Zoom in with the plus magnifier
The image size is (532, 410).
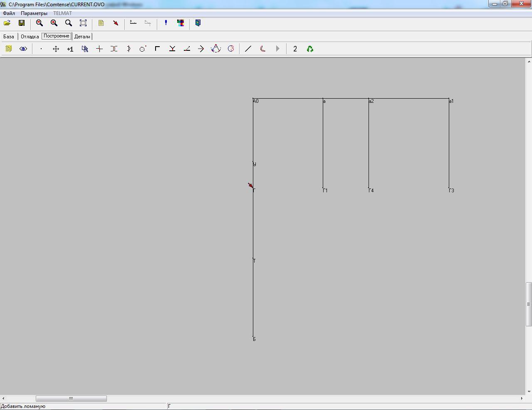click(54, 23)
